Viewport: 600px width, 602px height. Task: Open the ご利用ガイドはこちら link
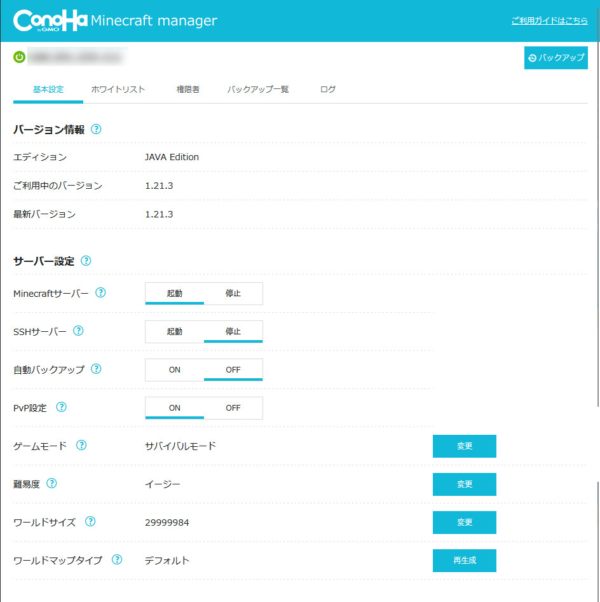click(549, 20)
